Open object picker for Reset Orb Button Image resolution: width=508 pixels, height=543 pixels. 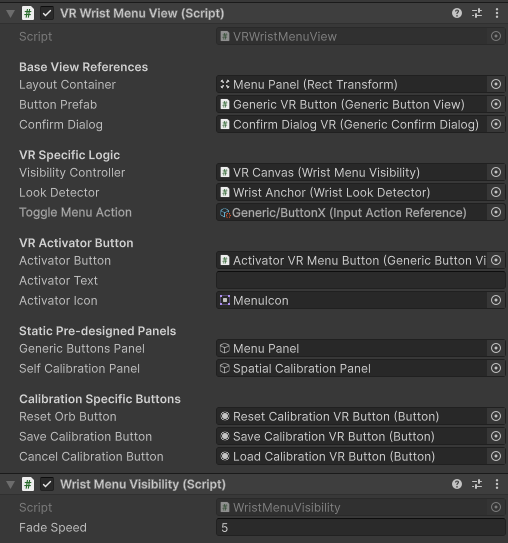click(x=496, y=416)
